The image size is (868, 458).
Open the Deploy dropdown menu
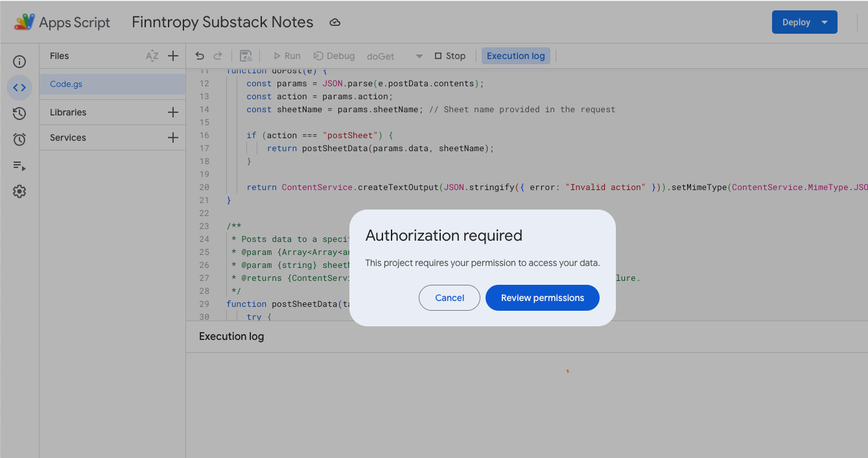click(x=804, y=22)
